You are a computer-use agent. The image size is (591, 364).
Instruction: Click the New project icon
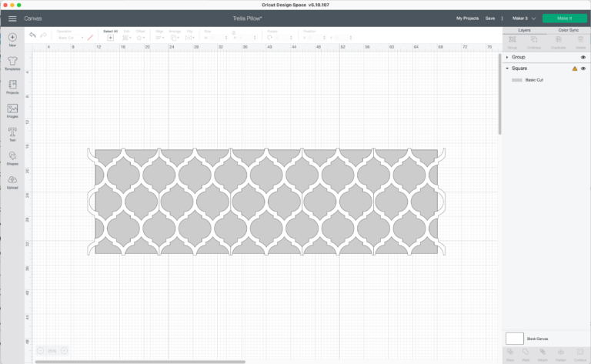click(x=12, y=38)
